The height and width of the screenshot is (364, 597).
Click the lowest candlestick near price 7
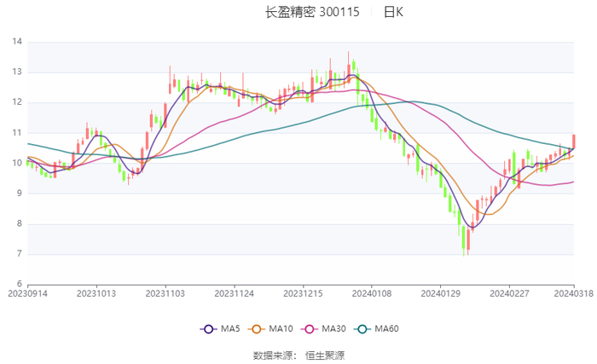tap(465, 238)
